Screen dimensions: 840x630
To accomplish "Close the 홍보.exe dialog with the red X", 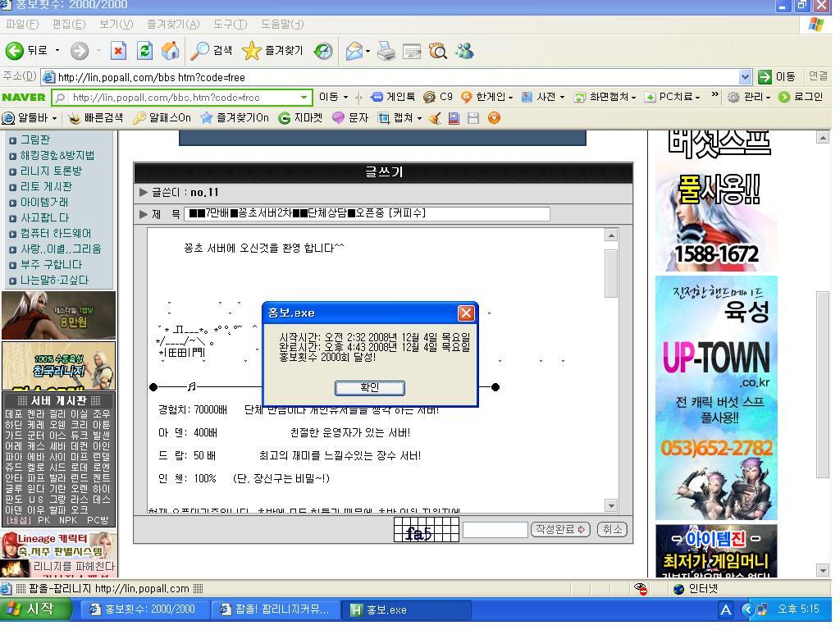I will (466, 313).
